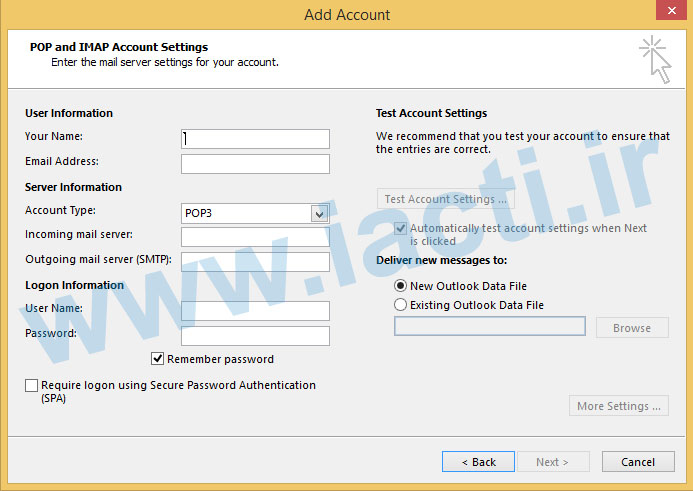Click the Outgoing mail server (SMTP) field
693x491 pixels.
coord(255,261)
